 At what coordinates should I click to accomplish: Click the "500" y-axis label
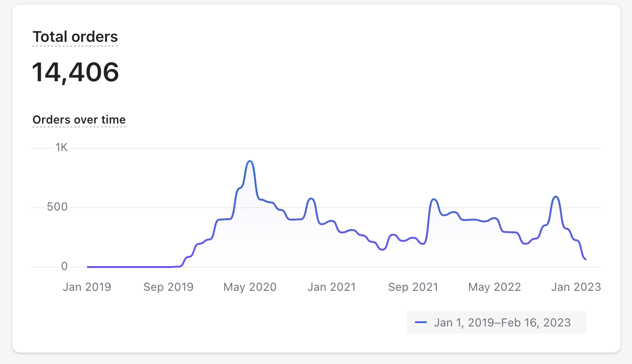57,207
